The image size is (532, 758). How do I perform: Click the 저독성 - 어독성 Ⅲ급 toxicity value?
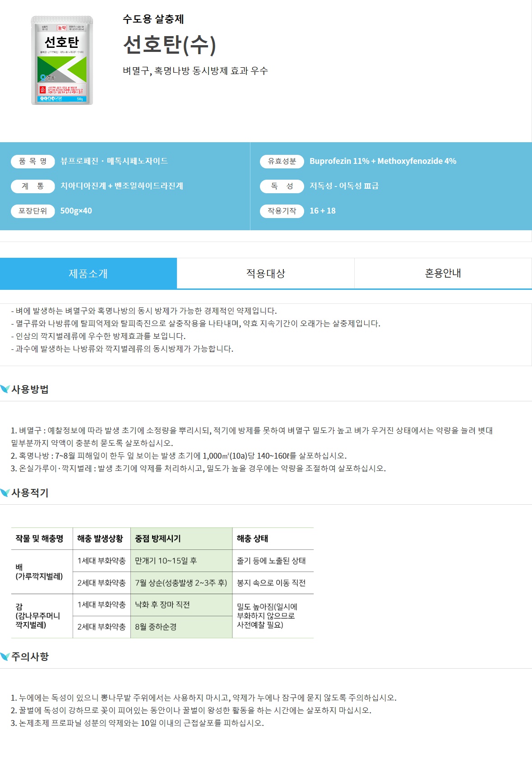(344, 186)
